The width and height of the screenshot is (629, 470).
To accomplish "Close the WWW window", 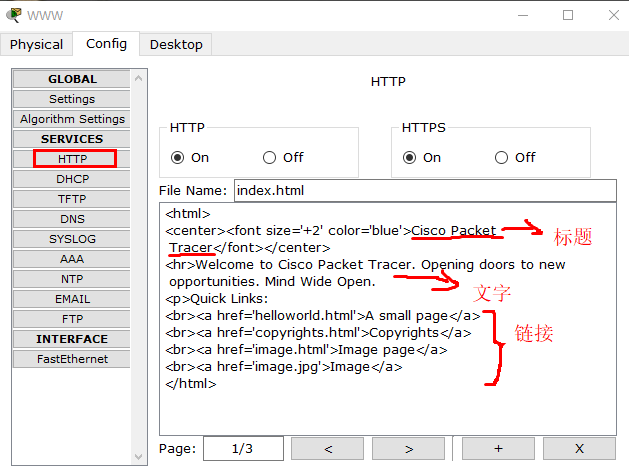I will point(613,16).
